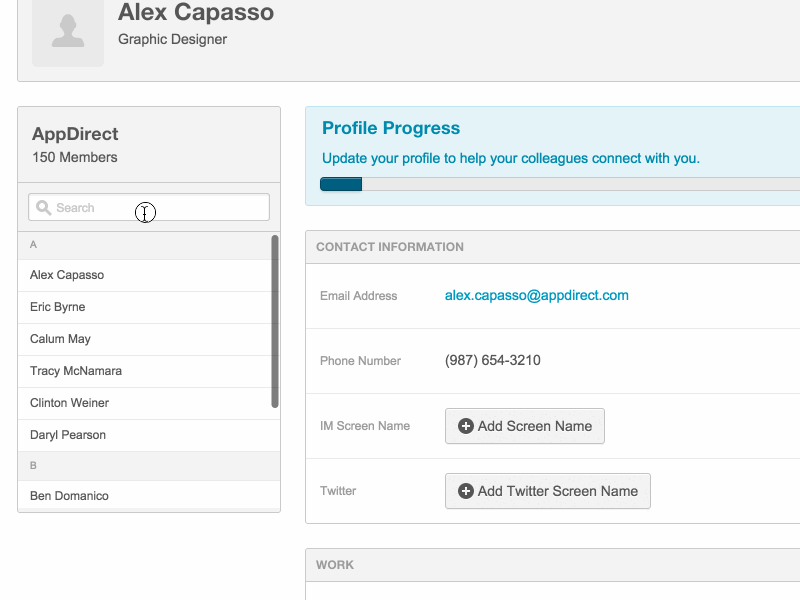Click the profile avatar placeholder icon
The width and height of the screenshot is (800, 600).
click(68, 32)
